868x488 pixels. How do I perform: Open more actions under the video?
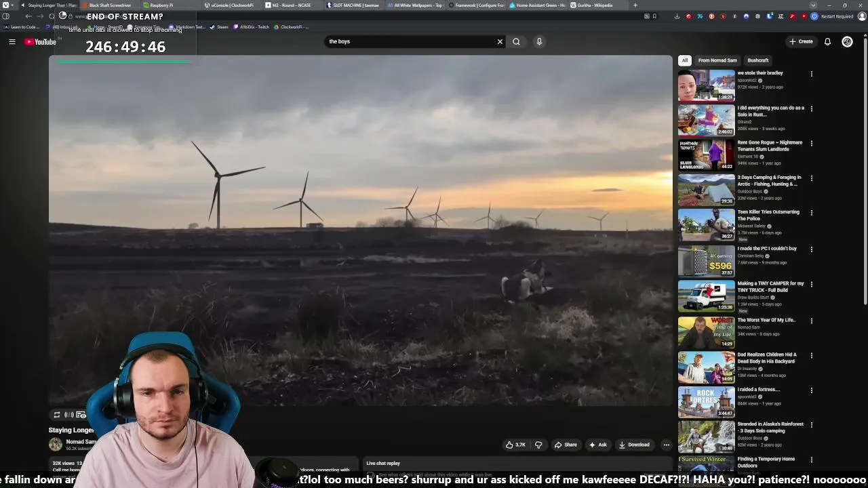(x=667, y=445)
